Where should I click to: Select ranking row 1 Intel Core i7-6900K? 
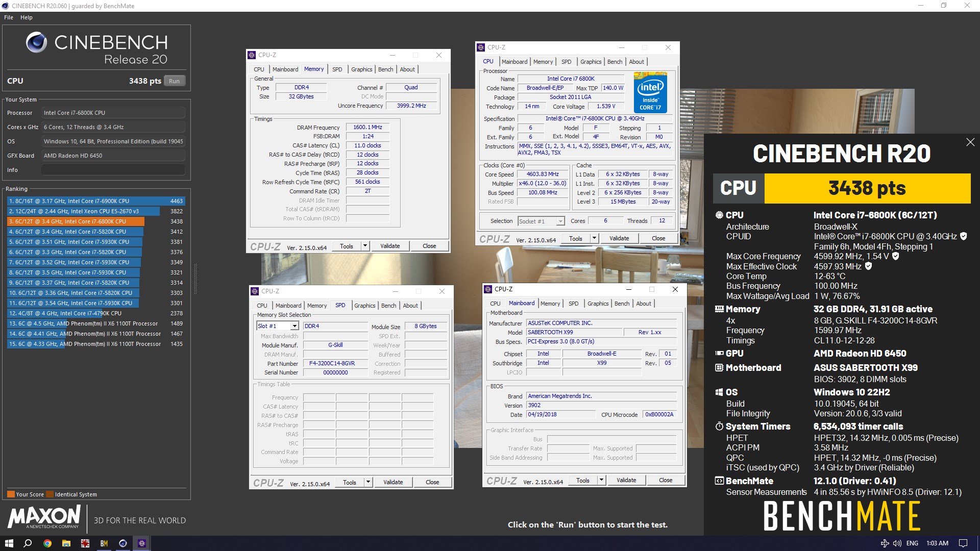tap(96, 201)
